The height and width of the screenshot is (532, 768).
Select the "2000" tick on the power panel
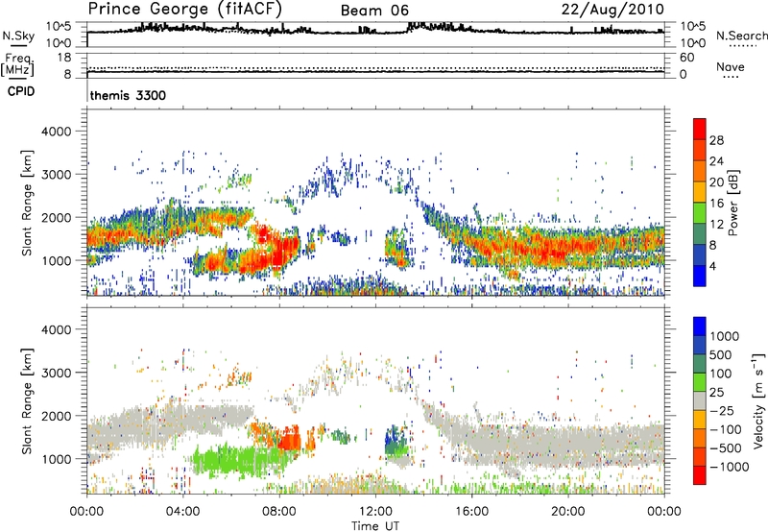pos(56,217)
